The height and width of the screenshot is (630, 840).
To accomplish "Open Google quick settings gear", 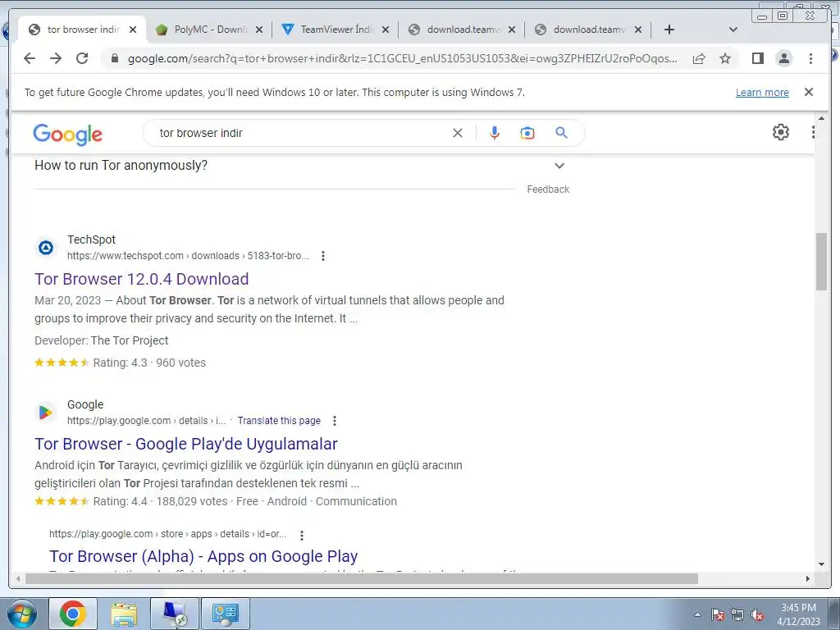I will pyautogui.click(x=781, y=132).
